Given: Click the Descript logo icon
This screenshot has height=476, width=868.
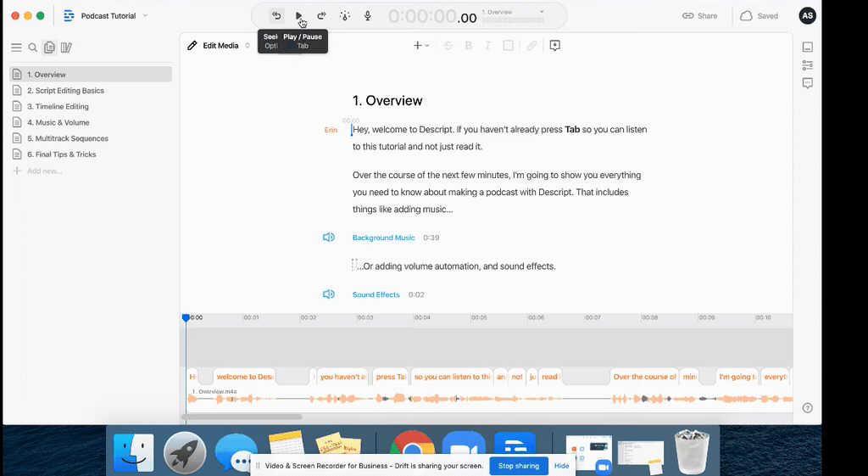Looking at the screenshot, I should tap(69, 15).
